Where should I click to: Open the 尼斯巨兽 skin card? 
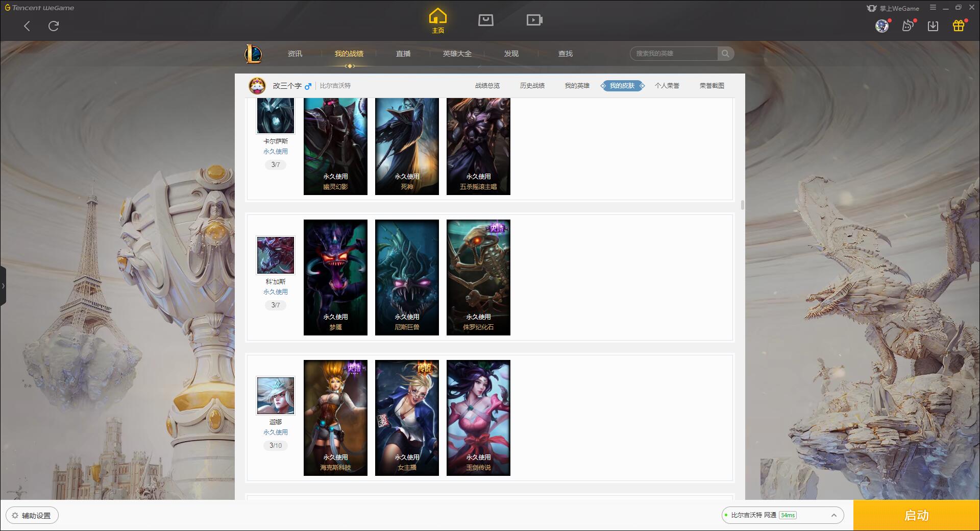tap(407, 277)
